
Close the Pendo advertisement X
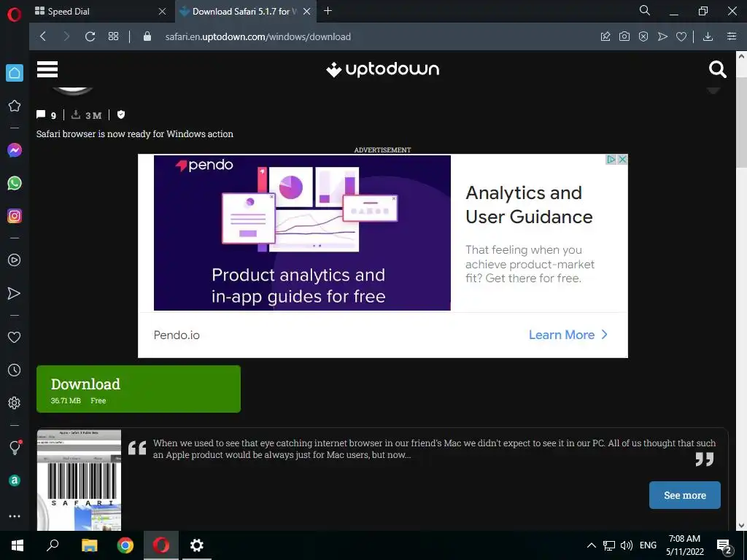point(622,160)
